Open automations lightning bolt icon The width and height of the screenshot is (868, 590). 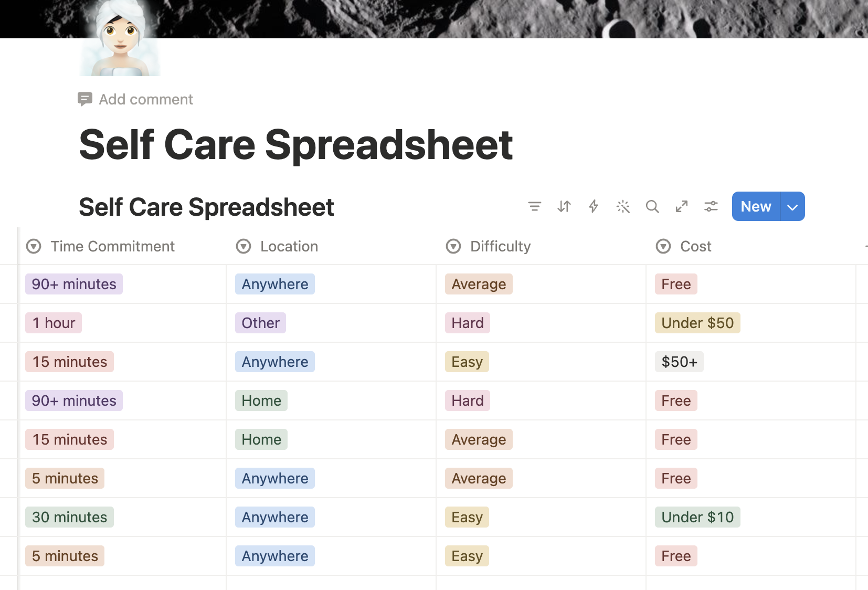point(594,206)
